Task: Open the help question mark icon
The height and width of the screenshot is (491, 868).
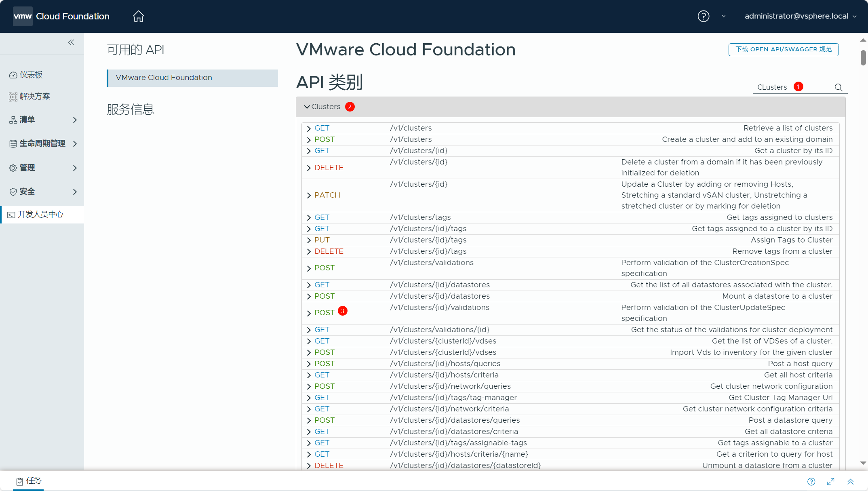Action: [x=703, y=16]
